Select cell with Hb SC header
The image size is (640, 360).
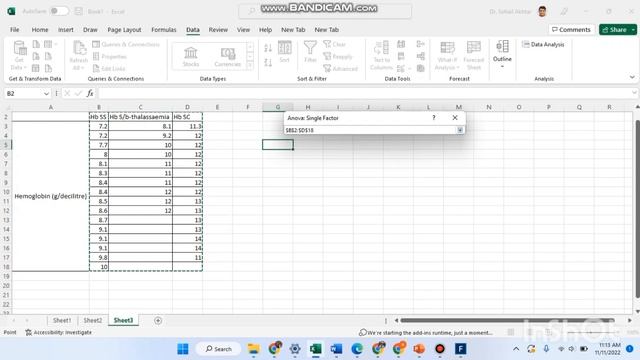187,117
